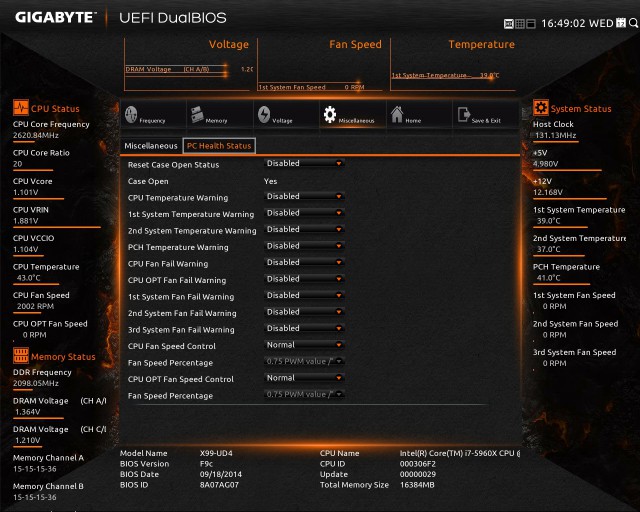This screenshot has width=640, height=512.
Task: Open the calendar date icon
Action: point(621,23)
